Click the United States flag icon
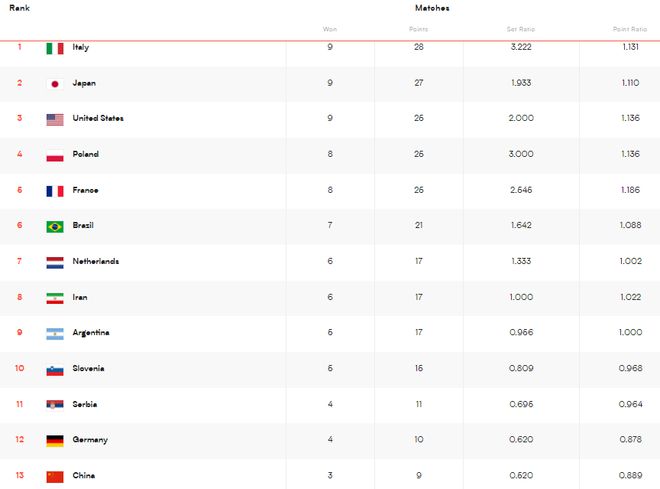This screenshot has width=660, height=489. pos(55,120)
